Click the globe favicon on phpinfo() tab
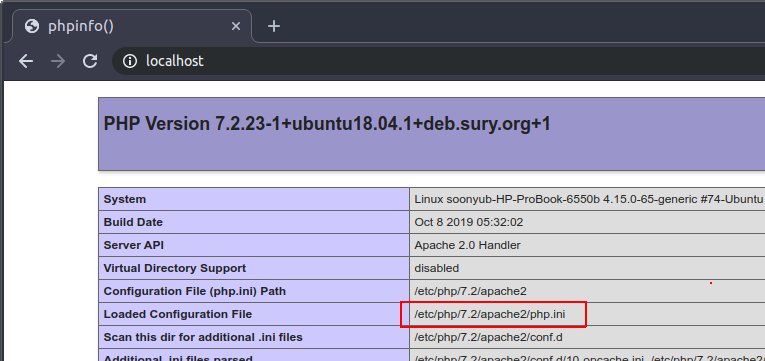This screenshot has height=361, width=765. [x=32, y=26]
